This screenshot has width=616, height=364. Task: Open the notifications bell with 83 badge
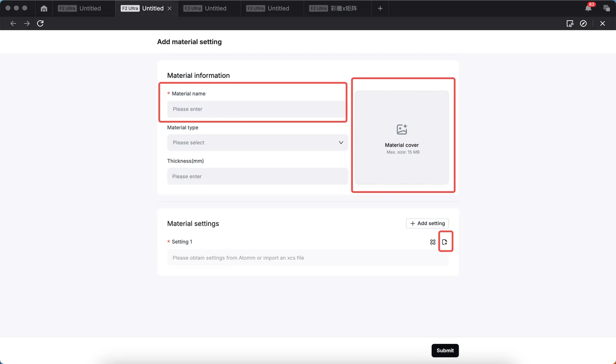coord(589,8)
